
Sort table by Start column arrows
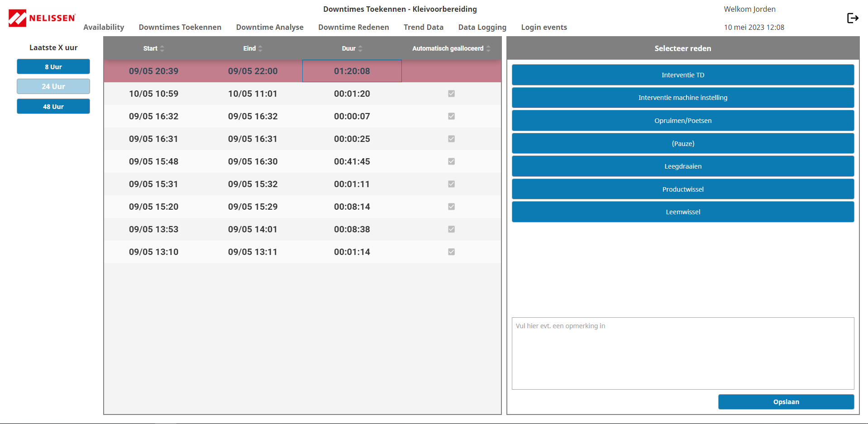pyautogui.click(x=162, y=48)
